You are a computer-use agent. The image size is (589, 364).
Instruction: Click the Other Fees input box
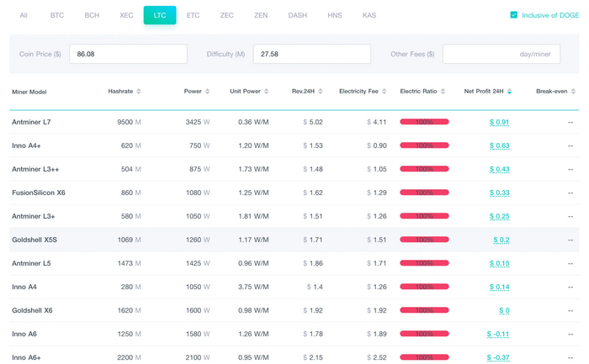click(501, 54)
